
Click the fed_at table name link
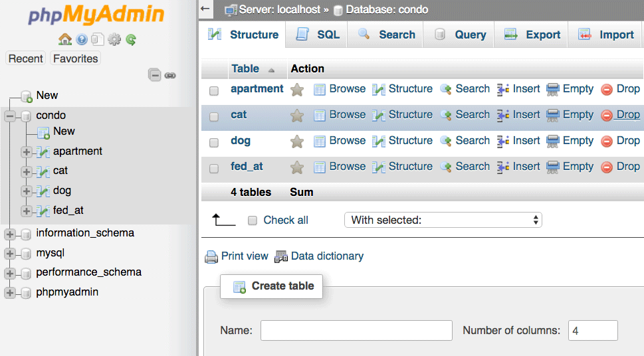click(247, 166)
